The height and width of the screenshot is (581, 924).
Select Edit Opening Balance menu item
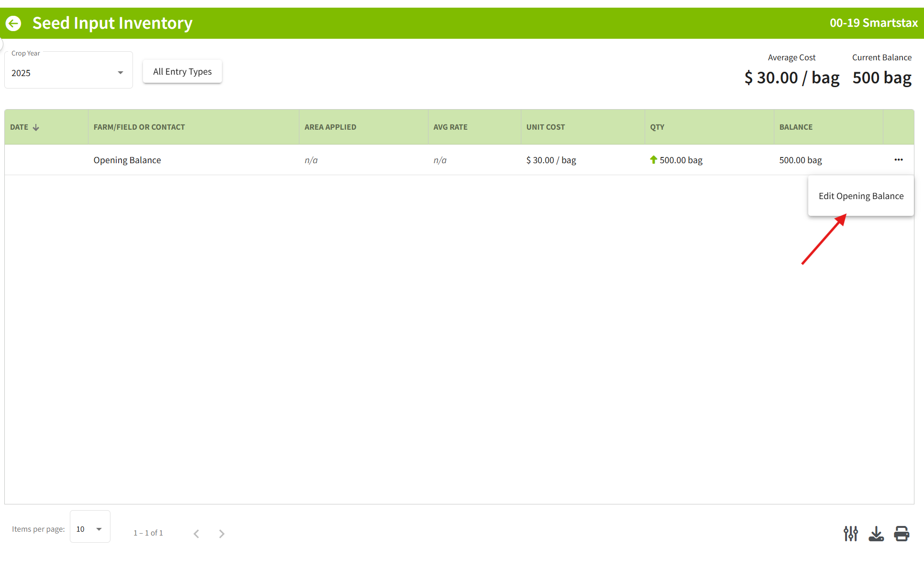(861, 196)
